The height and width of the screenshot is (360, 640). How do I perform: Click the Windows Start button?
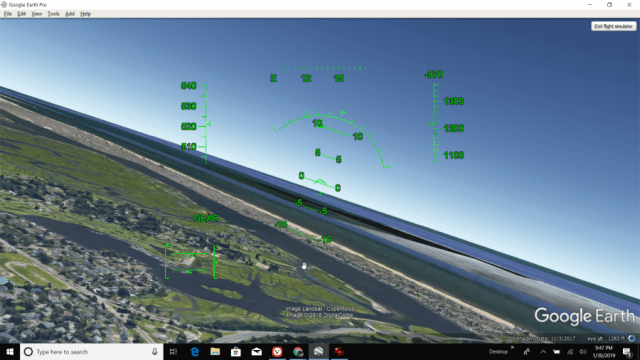coord(10,351)
